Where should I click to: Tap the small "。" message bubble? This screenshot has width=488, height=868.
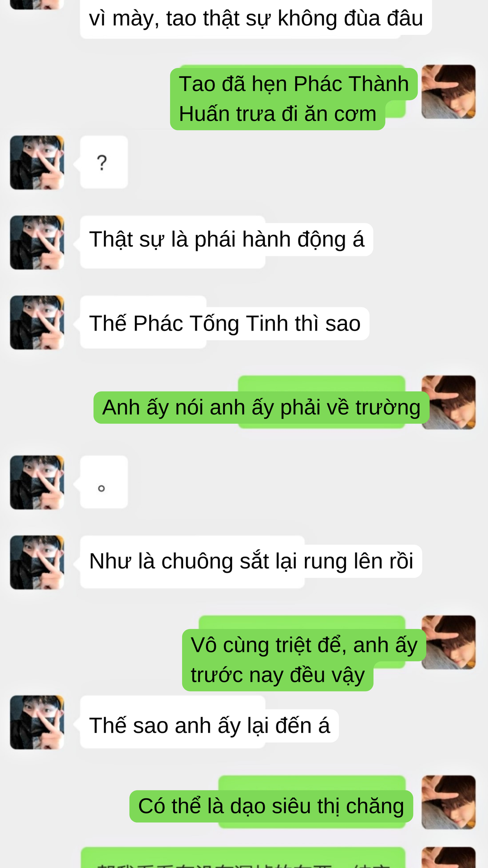[x=104, y=482]
